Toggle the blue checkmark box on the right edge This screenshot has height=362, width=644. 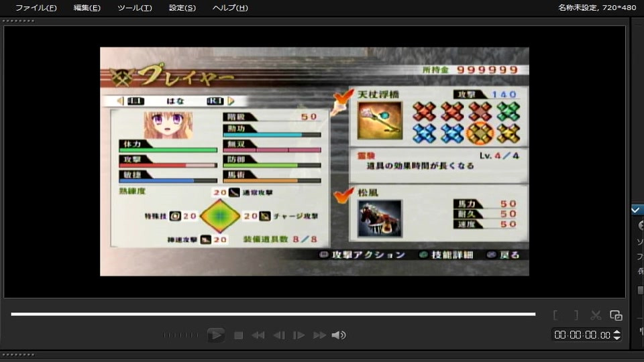click(637, 210)
